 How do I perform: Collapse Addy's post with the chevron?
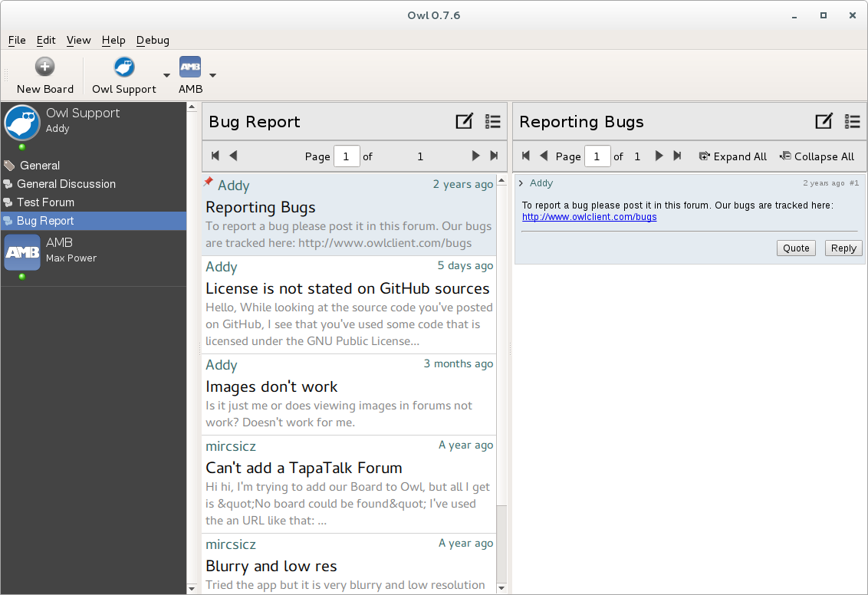[521, 183]
